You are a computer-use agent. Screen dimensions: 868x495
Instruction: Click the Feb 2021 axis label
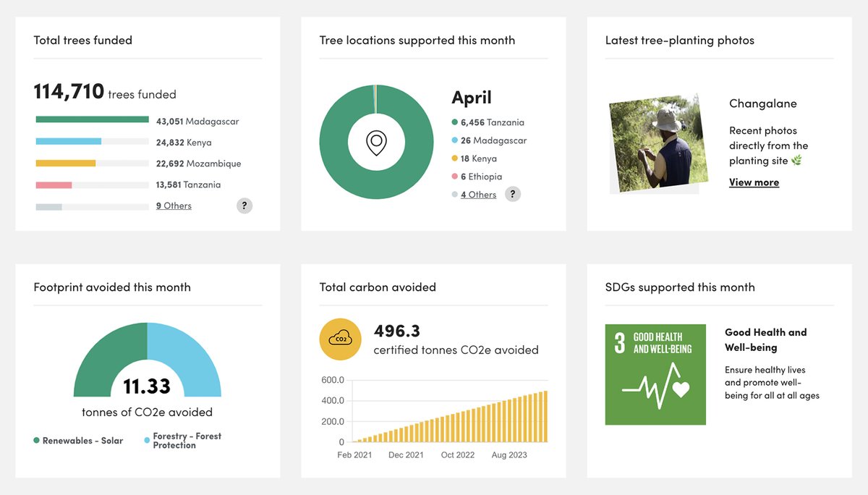point(355,455)
